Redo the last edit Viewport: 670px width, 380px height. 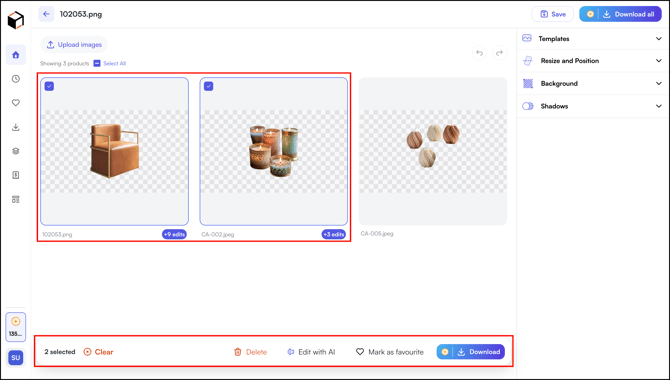tap(499, 53)
